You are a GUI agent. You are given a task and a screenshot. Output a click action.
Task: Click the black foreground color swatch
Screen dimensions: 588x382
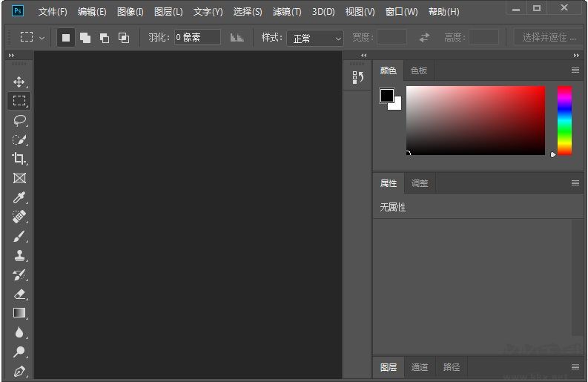(x=386, y=95)
